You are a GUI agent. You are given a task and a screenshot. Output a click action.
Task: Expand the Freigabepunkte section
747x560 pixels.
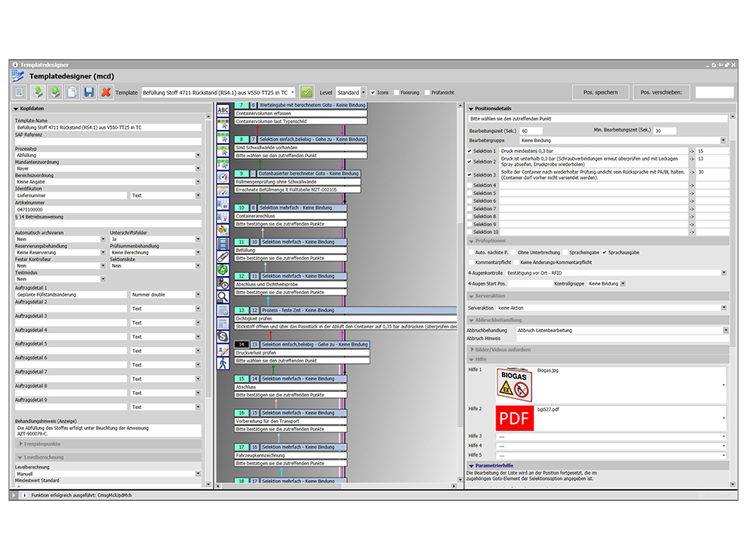coord(20,444)
